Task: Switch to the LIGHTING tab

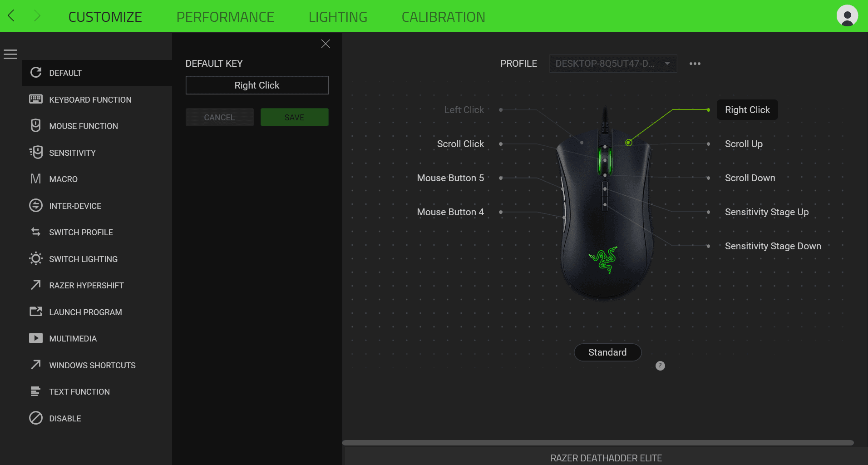Action: click(x=338, y=17)
